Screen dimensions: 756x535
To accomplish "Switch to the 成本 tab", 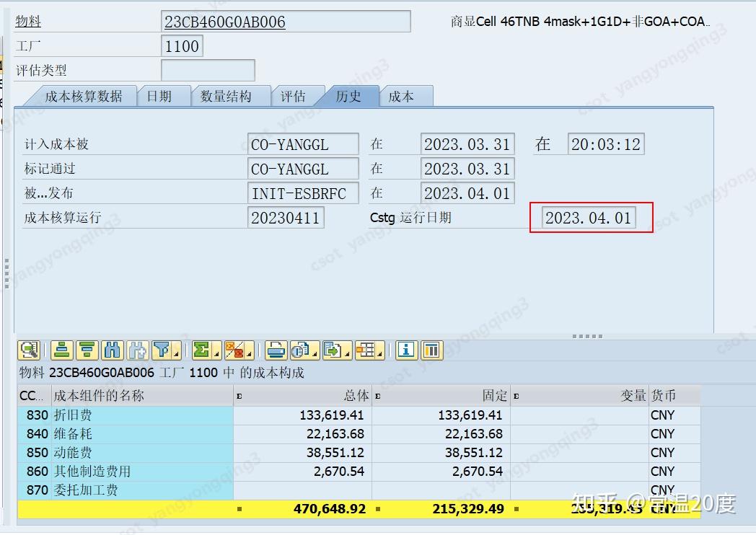I will coord(405,95).
